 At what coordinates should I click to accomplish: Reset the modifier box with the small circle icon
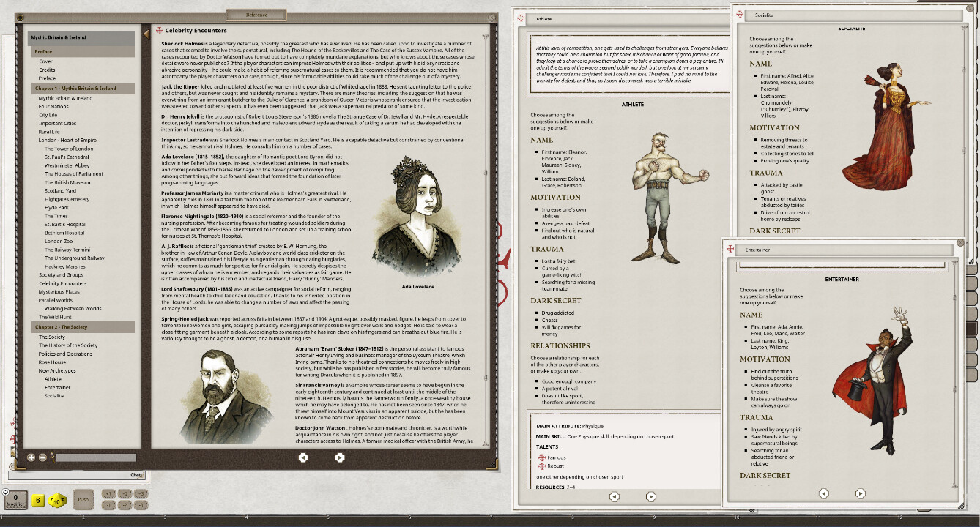(6, 492)
